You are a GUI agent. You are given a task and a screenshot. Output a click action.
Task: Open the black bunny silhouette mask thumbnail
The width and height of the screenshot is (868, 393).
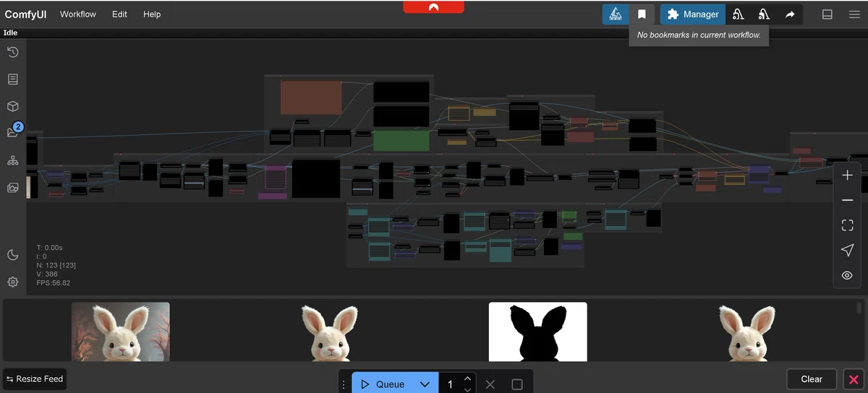(538, 332)
